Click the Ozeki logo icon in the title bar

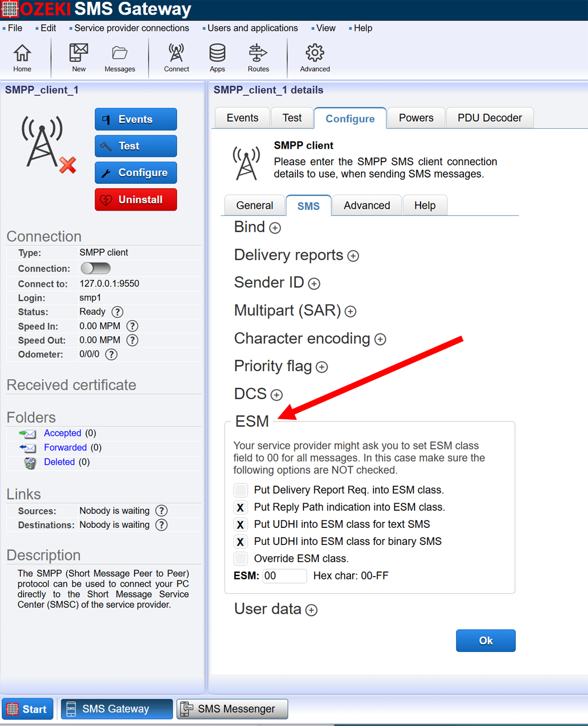tap(10, 9)
